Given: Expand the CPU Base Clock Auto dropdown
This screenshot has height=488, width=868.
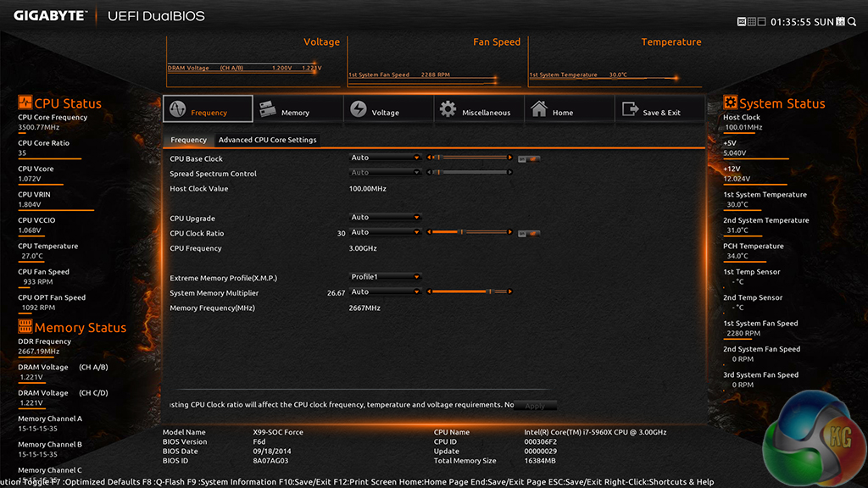Looking at the screenshot, I should [x=386, y=158].
